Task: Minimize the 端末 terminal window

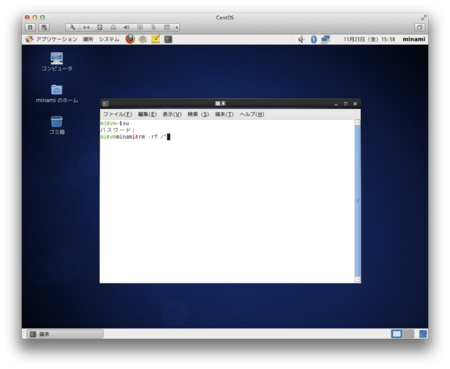Action: [336, 104]
